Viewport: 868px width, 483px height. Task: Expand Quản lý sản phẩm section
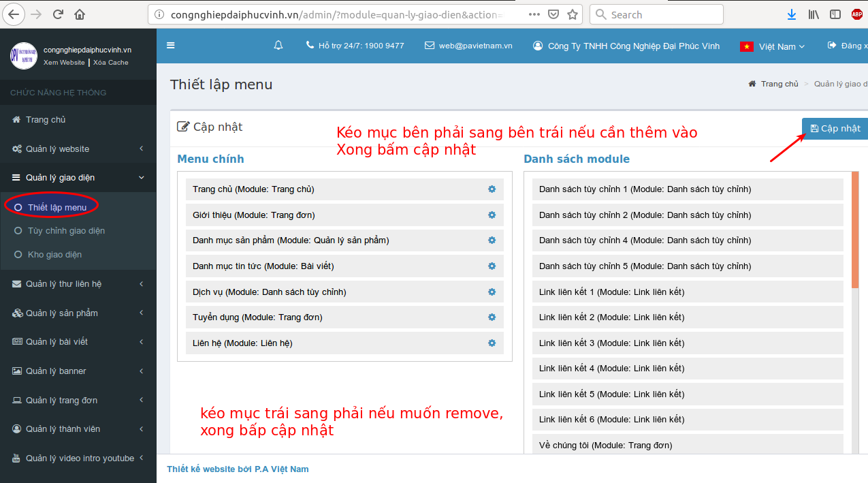click(x=78, y=313)
